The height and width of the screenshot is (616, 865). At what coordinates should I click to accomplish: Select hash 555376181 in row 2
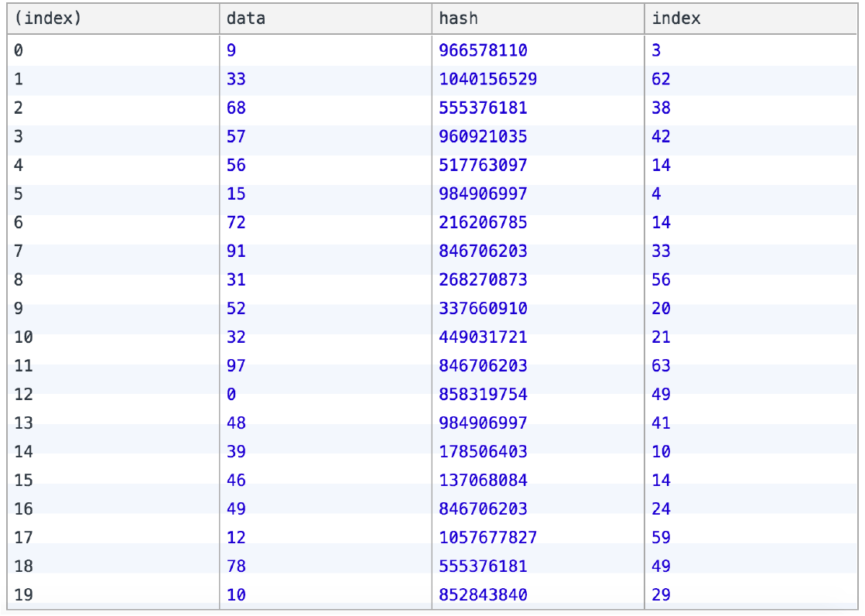[x=484, y=108]
